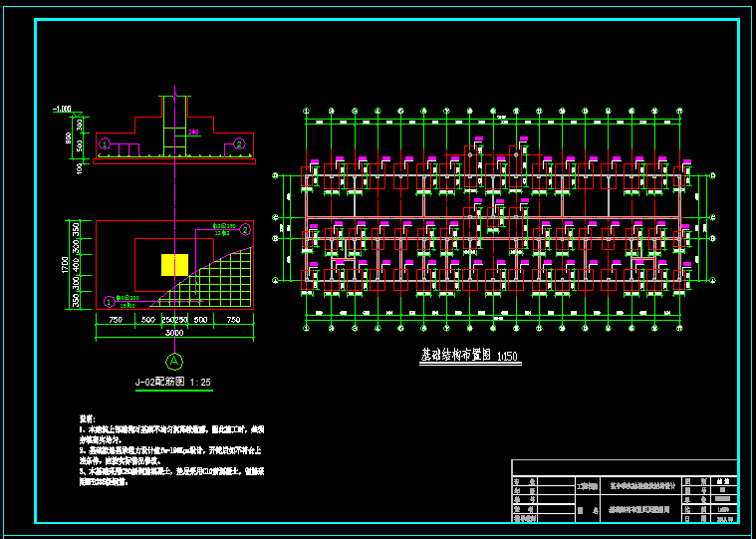Select the axis bubble A below J-02 detail
The width and height of the screenshot is (756, 539).
tap(175, 361)
